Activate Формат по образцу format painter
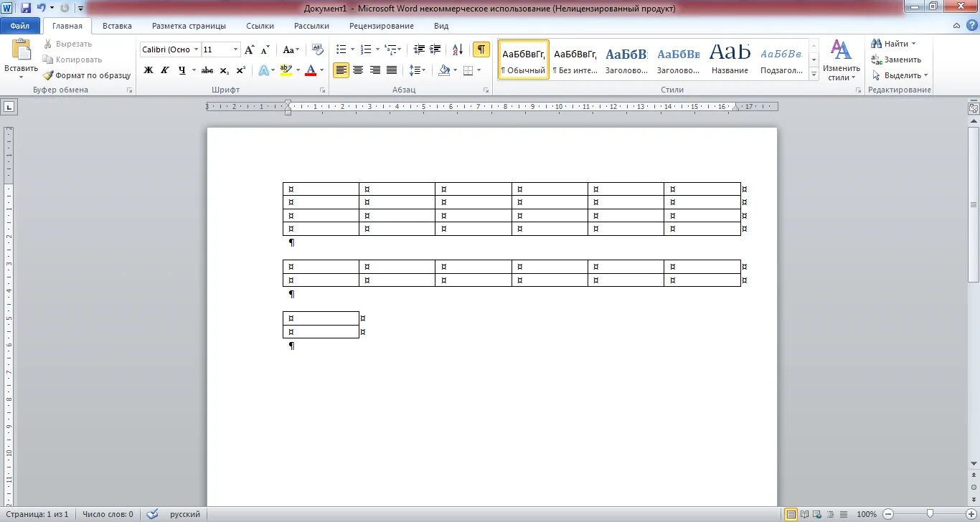 pos(86,75)
